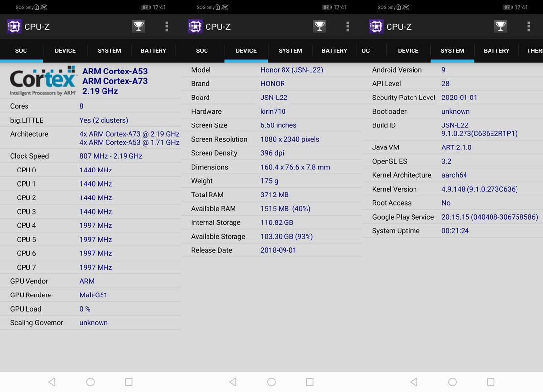
Task: Tap Wi-Fi icon in middle status bar
Action: pos(225,7)
